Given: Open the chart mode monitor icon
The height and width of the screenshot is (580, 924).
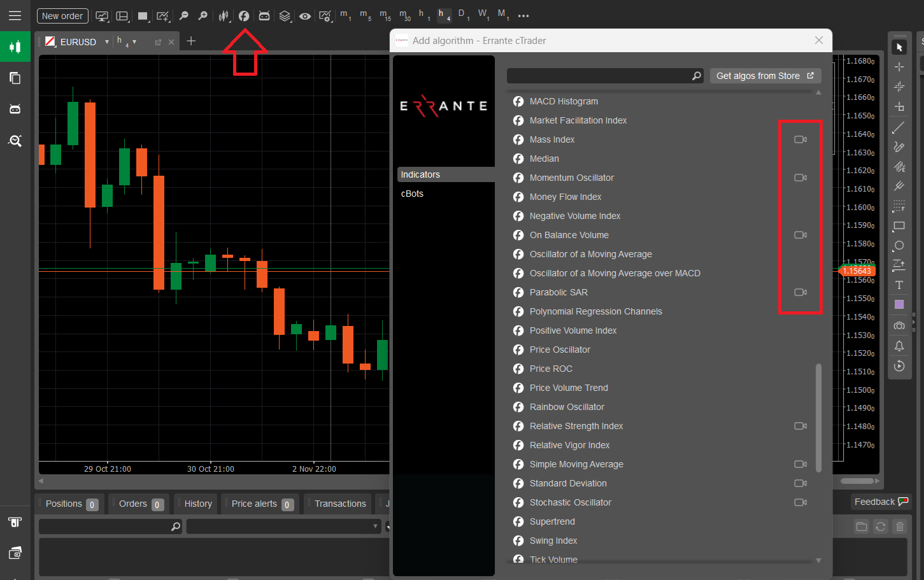Looking at the screenshot, I should tap(102, 16).
